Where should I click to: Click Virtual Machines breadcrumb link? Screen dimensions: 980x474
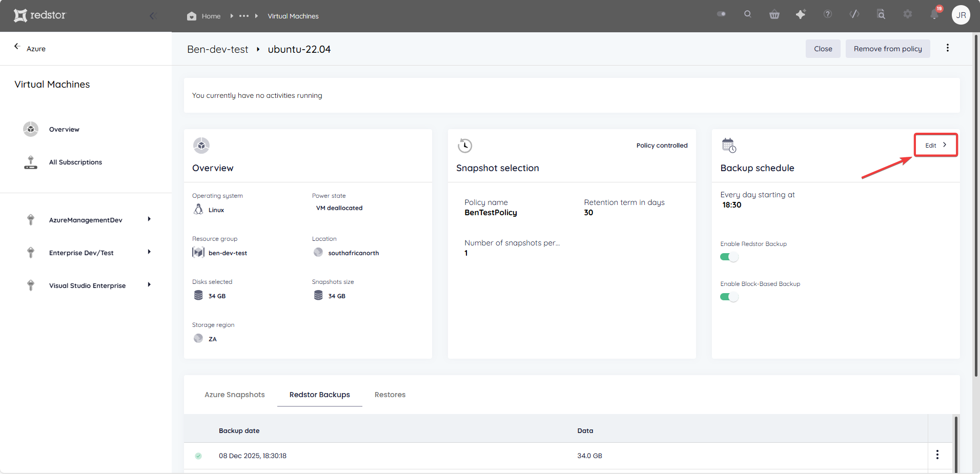tap(293, 16)
